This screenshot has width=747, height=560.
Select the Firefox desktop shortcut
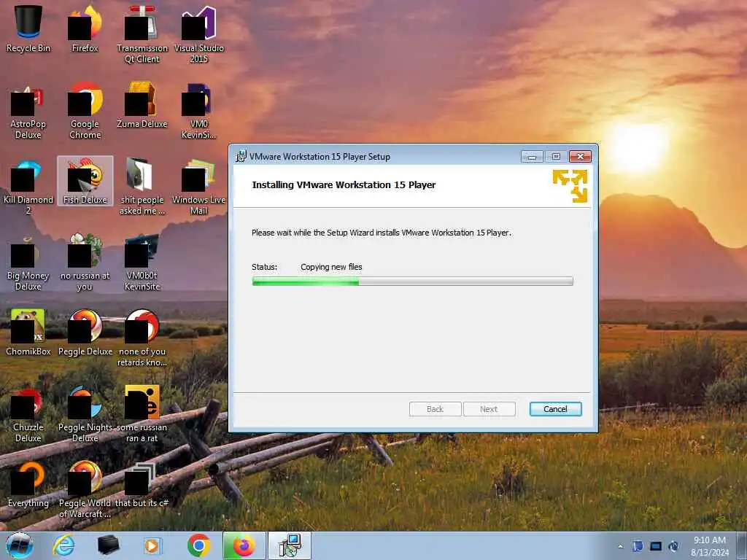(85, 28)
